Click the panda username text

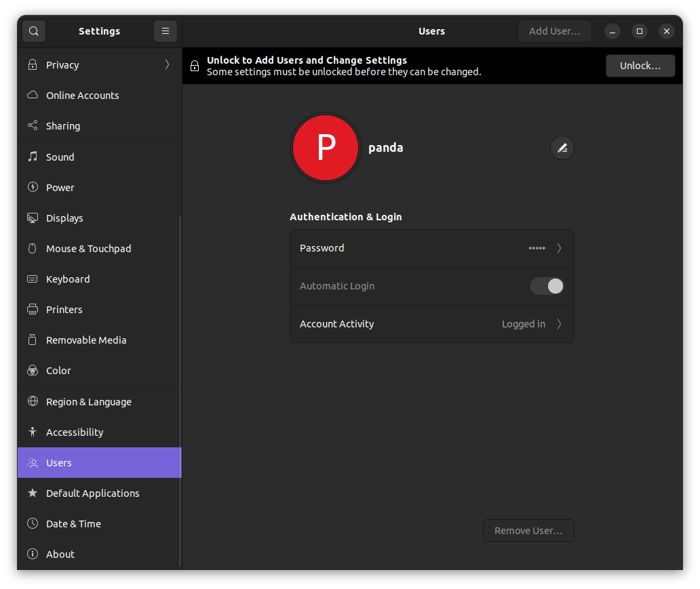click(x=386, y=148)
